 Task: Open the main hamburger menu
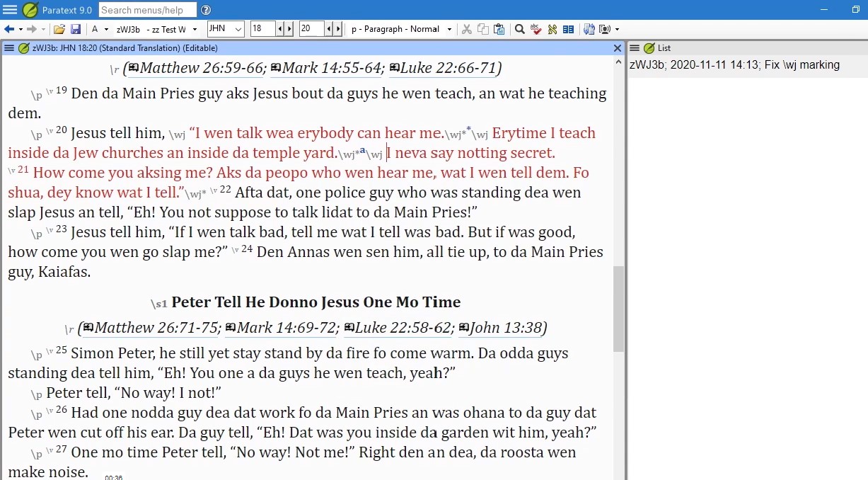(x=10, y=10)
